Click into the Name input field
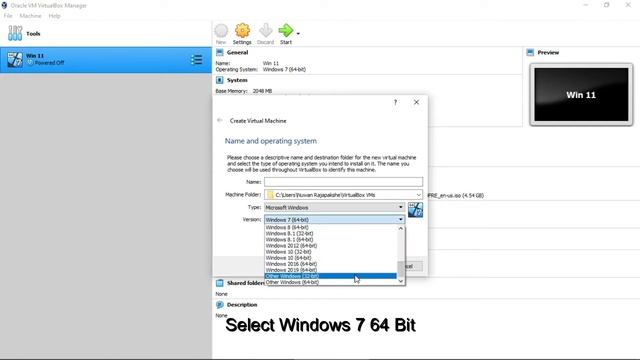Screen dimensions: 640x360 (343, 182)
